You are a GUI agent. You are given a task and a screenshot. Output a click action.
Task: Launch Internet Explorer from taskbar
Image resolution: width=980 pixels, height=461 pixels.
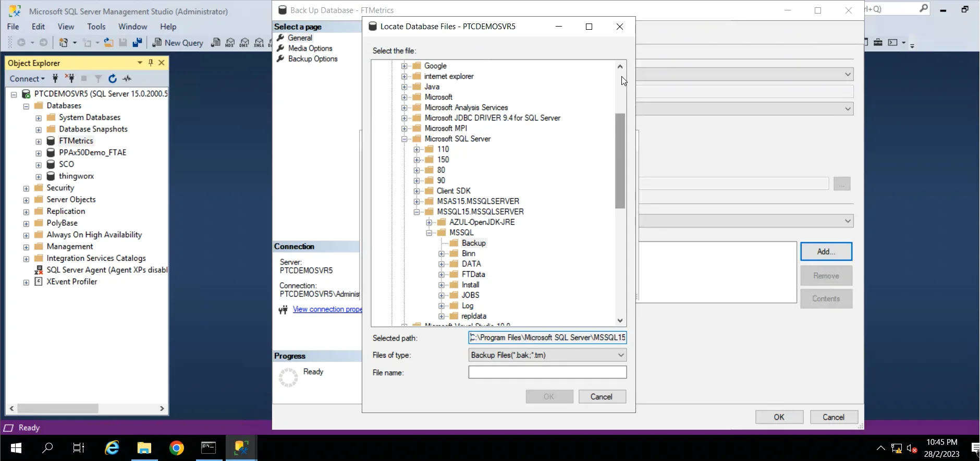tap(112, 448)
